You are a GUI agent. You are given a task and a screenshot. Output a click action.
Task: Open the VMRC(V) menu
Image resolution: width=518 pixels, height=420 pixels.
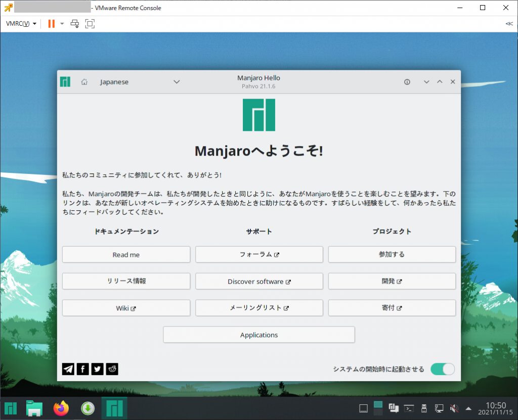(21, 24)
